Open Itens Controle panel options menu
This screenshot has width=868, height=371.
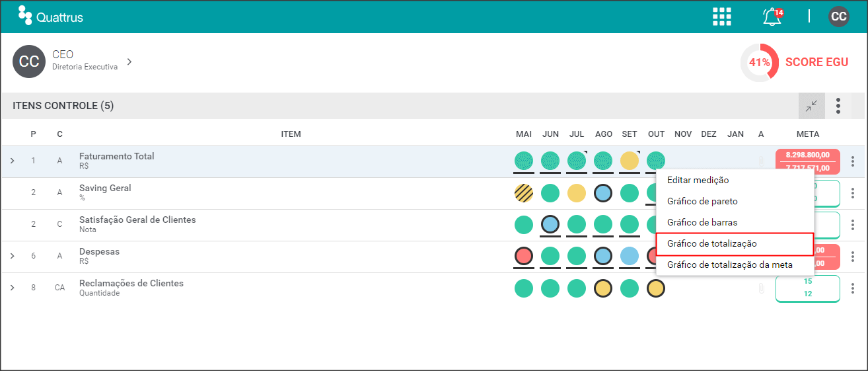[x=838, y=106]
